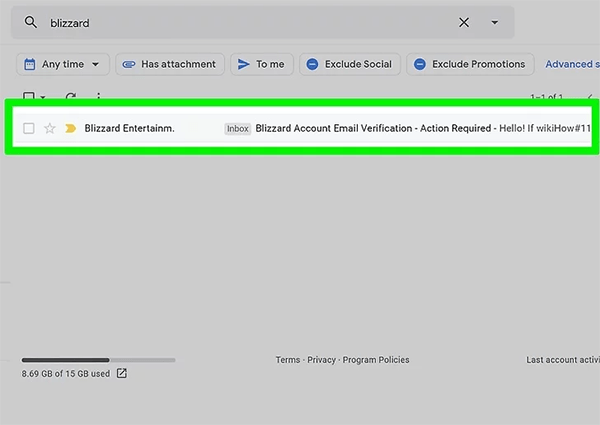Star the Blizzard Entertainment email

click(50, 128)
